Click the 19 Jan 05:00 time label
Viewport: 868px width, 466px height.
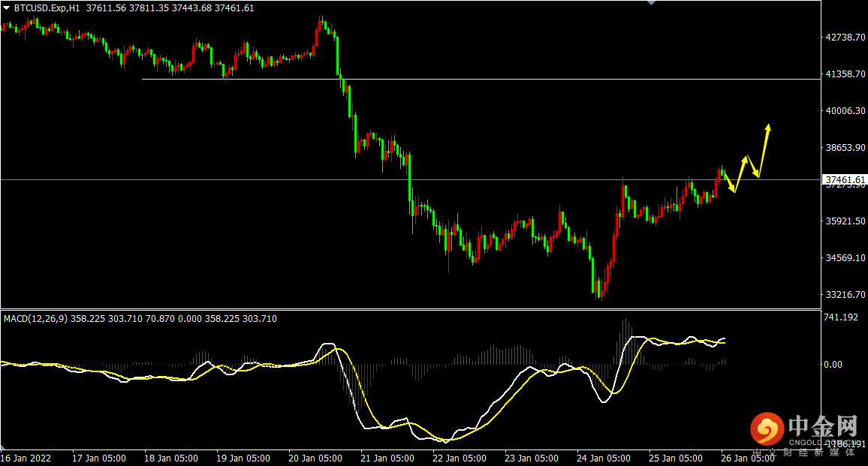click(x=243, y=458)
